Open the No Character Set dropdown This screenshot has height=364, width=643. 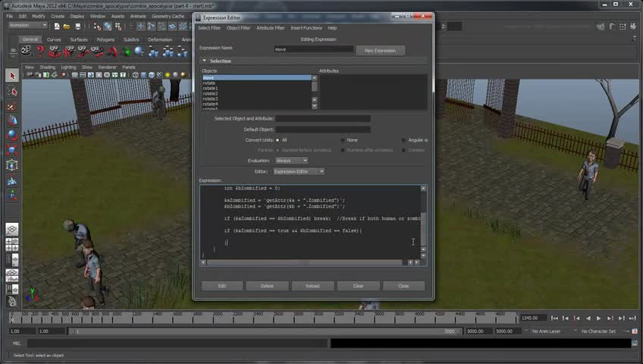click(598, 331)
